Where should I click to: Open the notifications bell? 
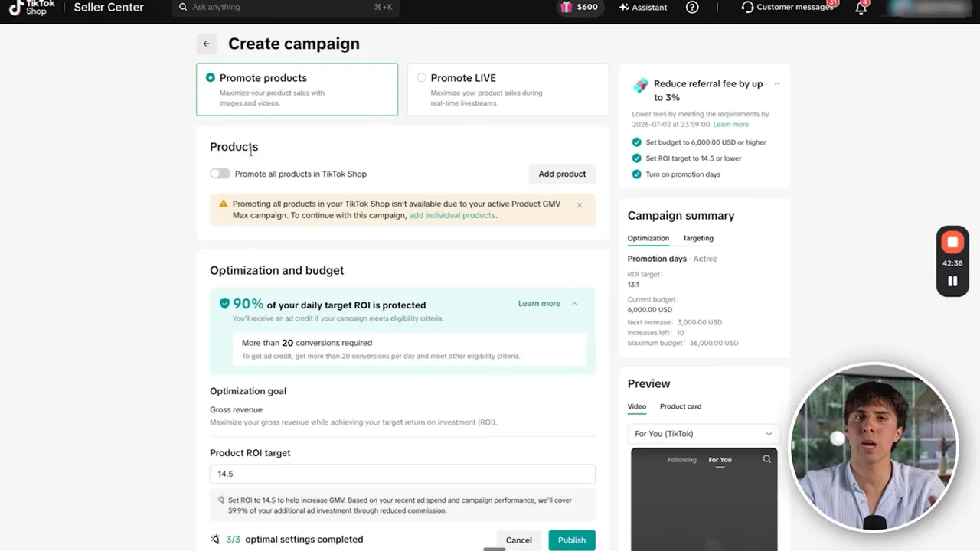click(861, 8)
